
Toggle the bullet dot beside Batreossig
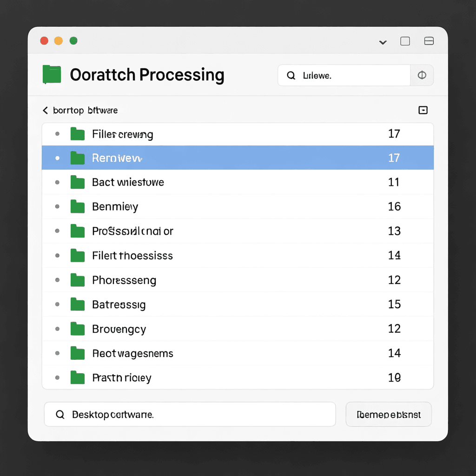pos(57,304)
